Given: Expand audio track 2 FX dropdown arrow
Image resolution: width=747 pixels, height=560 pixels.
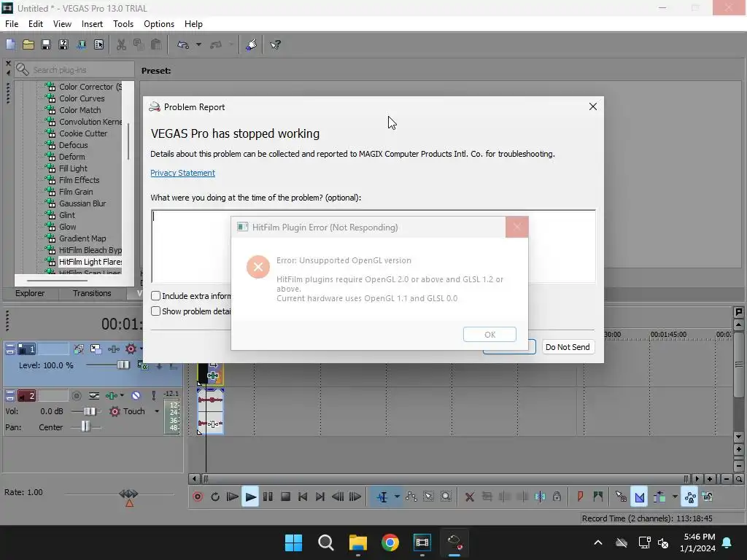Looking at the screenshot, I should (122, 396).
